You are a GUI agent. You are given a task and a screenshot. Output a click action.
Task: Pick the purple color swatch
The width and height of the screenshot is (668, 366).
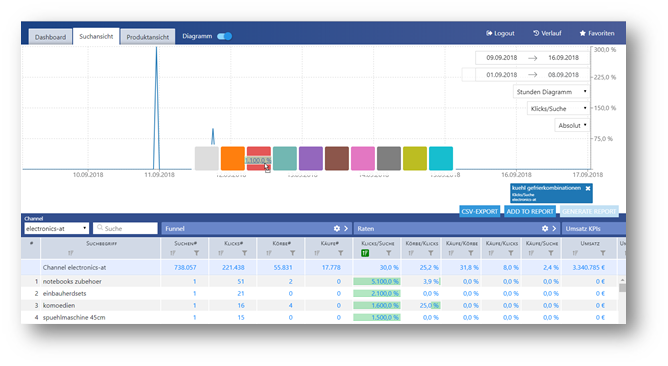coord(311,159)
